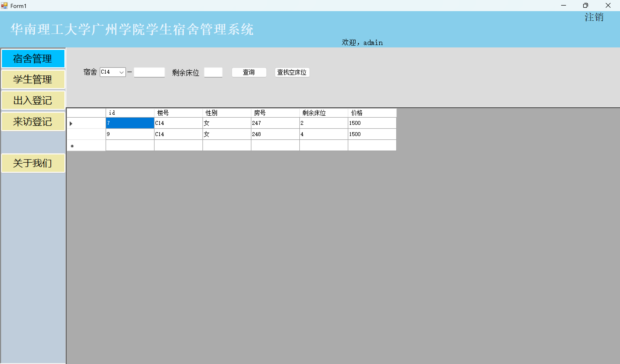Focus the 剩余床位 input field

pyautogui.click(x=213, y=72)
